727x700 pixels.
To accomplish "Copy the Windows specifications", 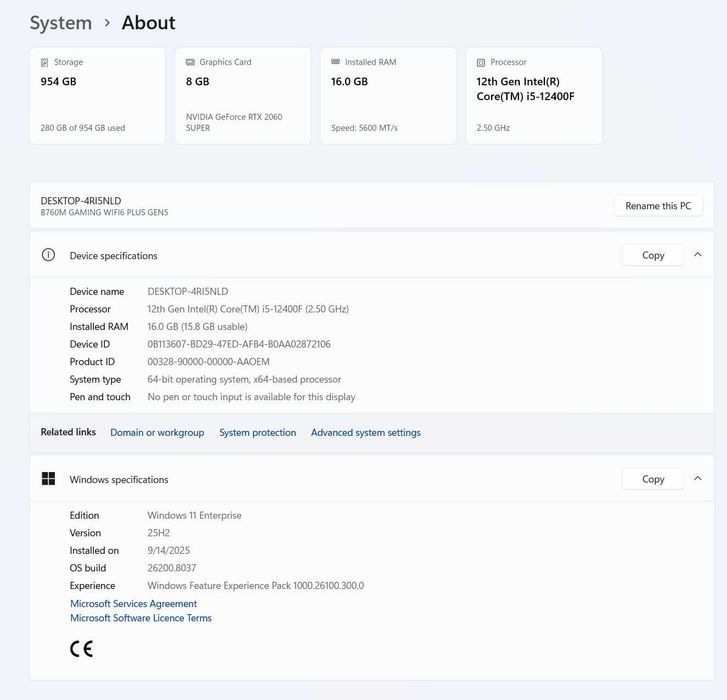I will click(653, 479).
